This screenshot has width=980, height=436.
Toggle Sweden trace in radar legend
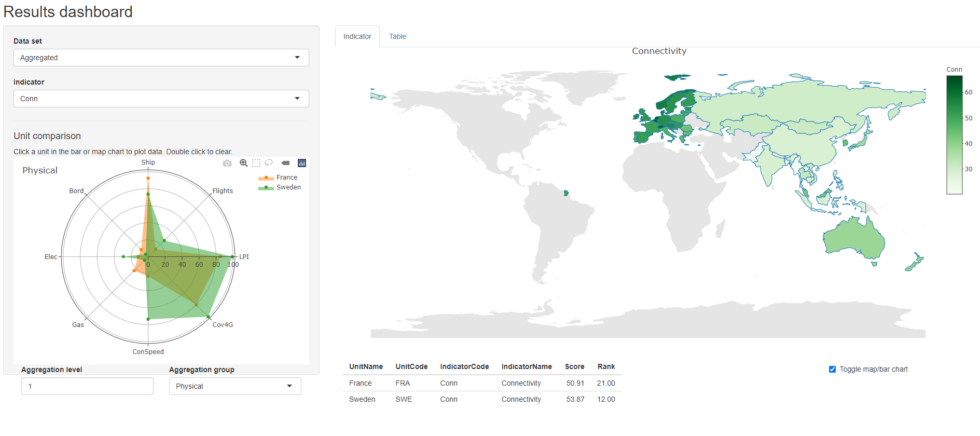point(280,187)
